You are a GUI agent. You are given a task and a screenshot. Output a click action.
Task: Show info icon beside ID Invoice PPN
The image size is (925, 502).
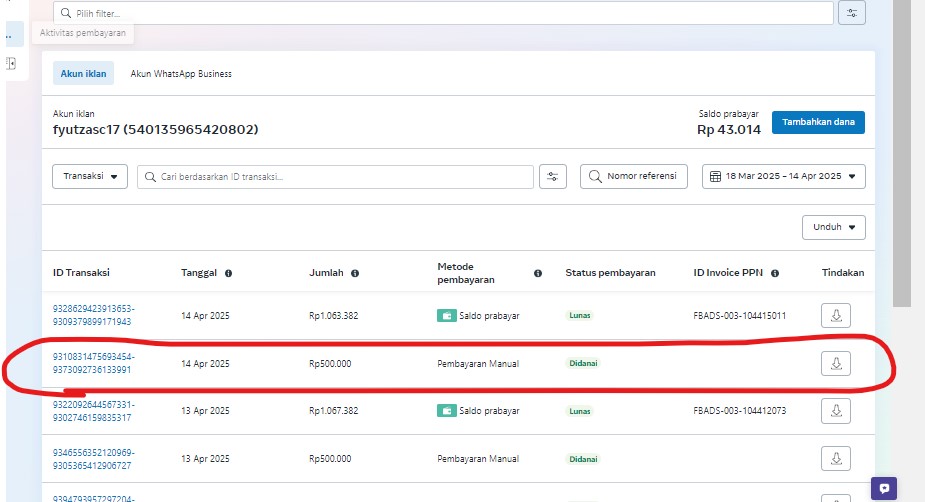(775, 273)
